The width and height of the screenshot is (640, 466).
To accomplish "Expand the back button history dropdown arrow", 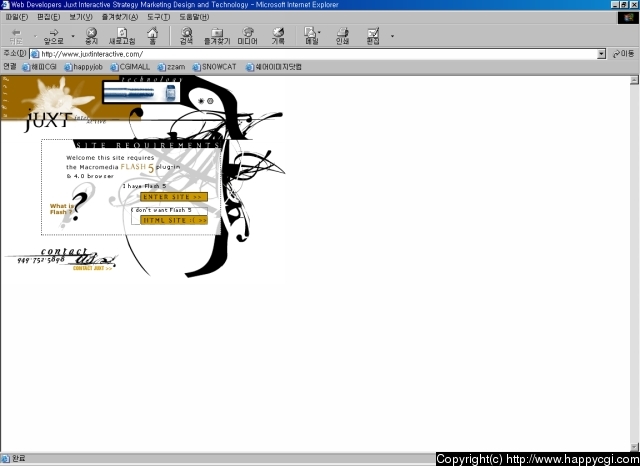I will 35,36.
